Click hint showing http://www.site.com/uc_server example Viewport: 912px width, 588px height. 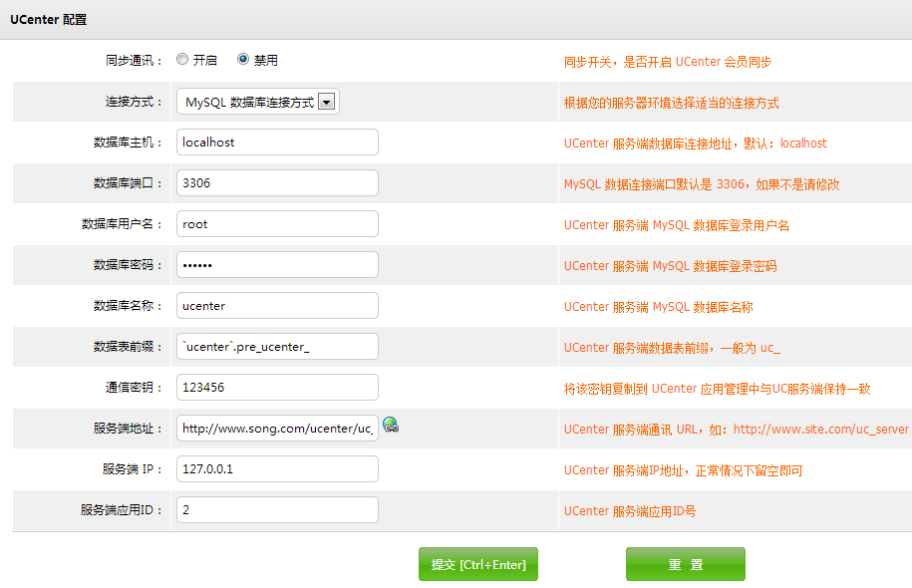pyautogui.click(x=737, y=430)
